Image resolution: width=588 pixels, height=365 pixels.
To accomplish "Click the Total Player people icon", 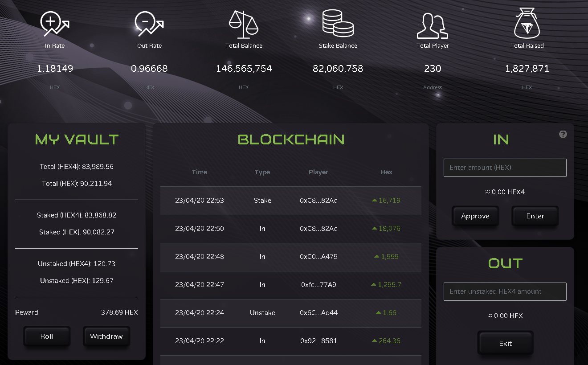I will point(433,26).
